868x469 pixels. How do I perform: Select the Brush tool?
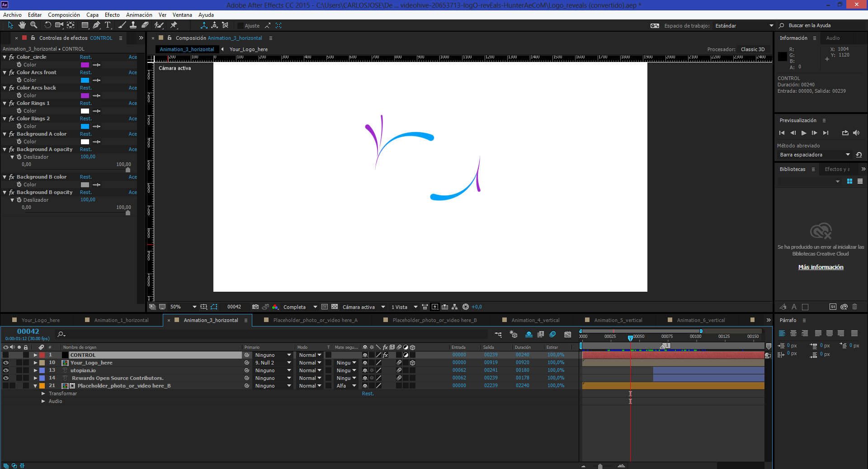coord(122,25)
